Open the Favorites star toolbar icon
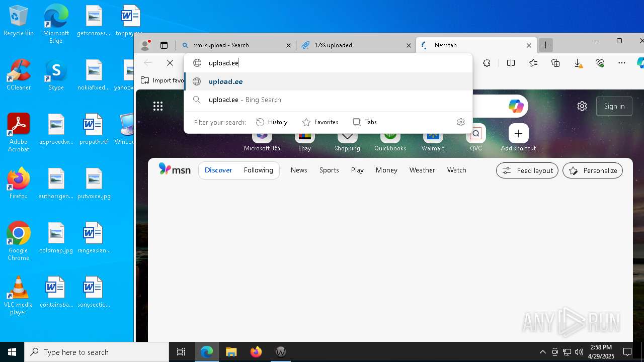Viewport: 644px width, 362px height. tap(533, 63)
